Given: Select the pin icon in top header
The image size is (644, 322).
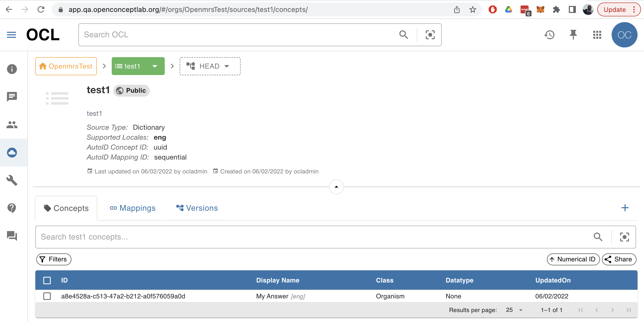Looking at the screenshot, I should coord(573,35).
